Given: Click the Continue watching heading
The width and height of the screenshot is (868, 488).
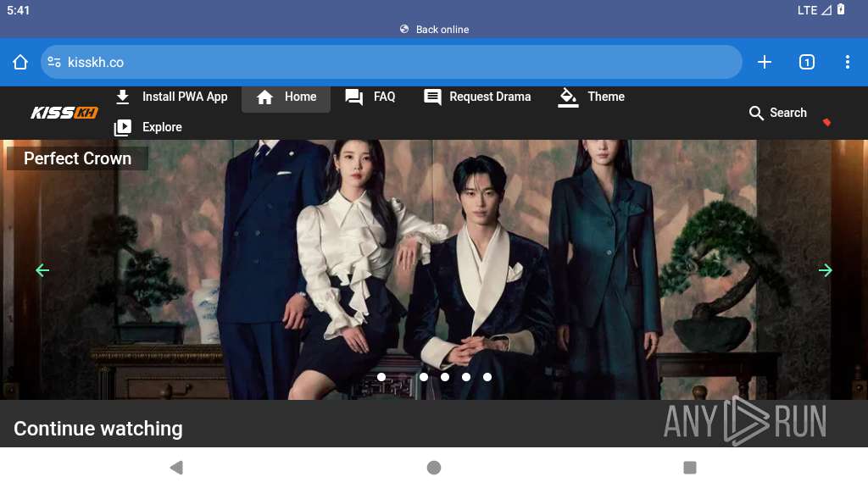Looking at the screenshot, I should tap(98, 429).
